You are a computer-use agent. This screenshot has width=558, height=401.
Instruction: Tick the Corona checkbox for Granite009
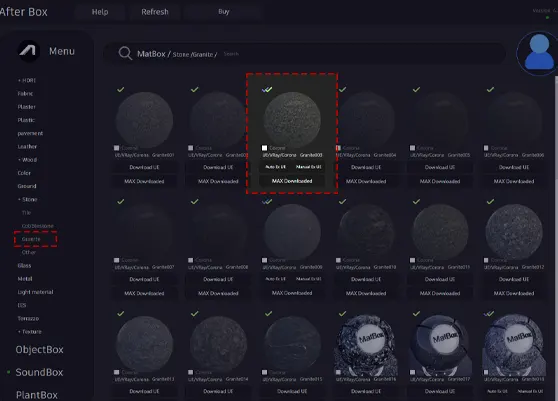coord(264,260)
